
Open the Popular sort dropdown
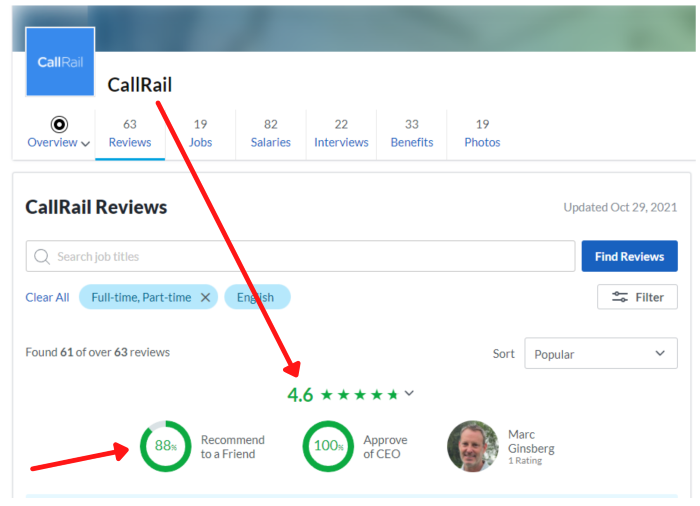[x=600, y=353]
